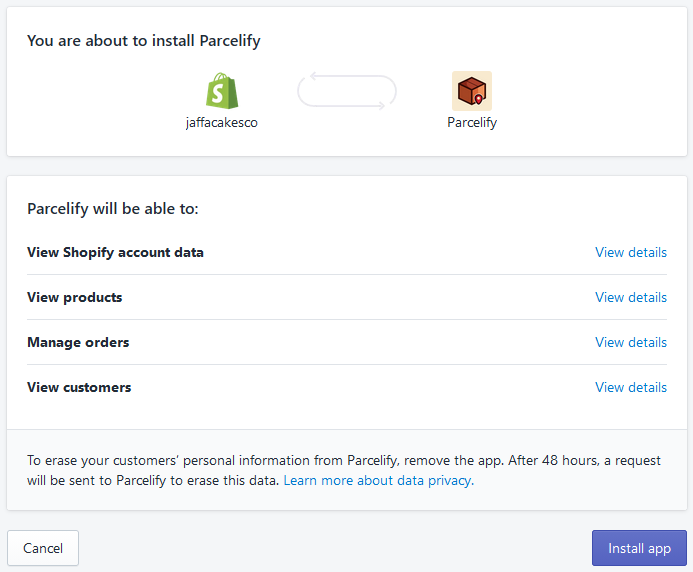View details for Manage orders permission
Screen dimensions: 693x572
[631, 342]
